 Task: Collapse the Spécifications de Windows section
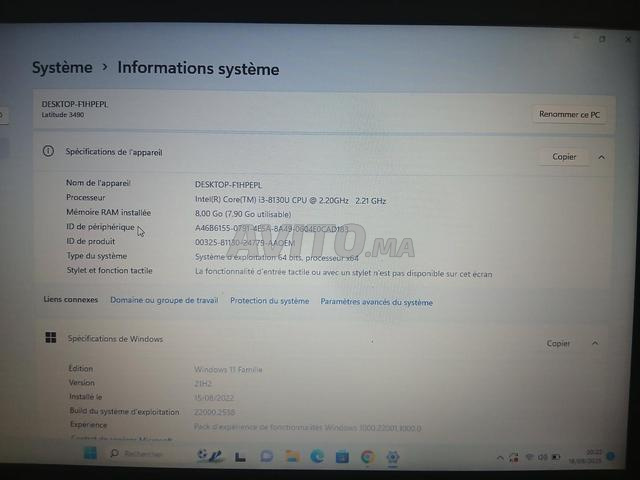tap(595, 343)
